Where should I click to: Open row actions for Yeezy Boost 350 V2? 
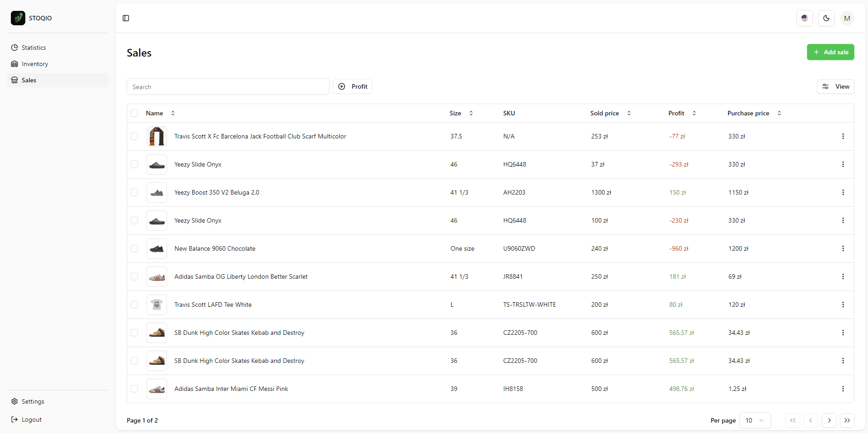[843, 192]
